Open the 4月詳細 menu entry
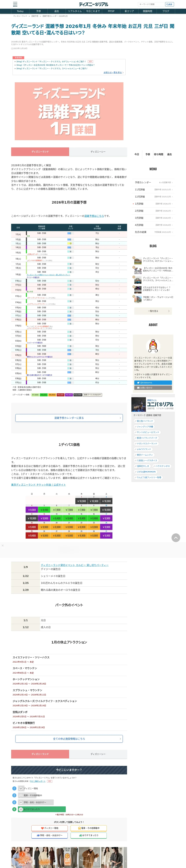 coord(153,225)
